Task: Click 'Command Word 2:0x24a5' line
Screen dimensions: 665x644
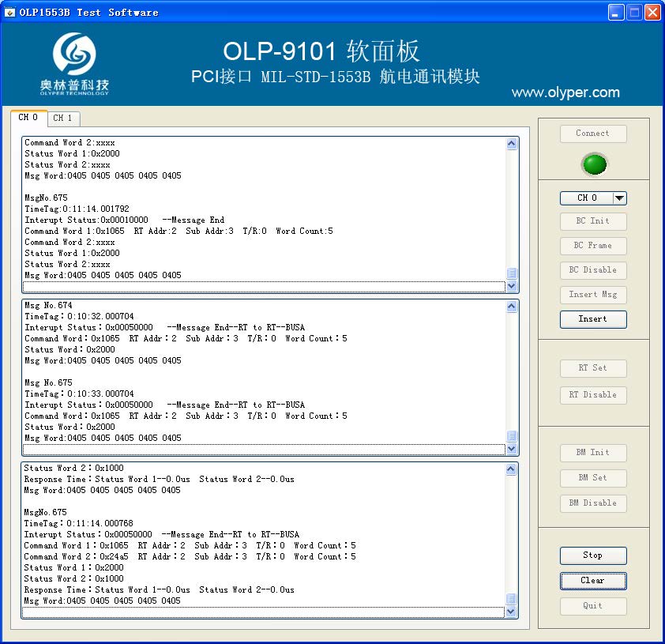Action: pos(190,556)
